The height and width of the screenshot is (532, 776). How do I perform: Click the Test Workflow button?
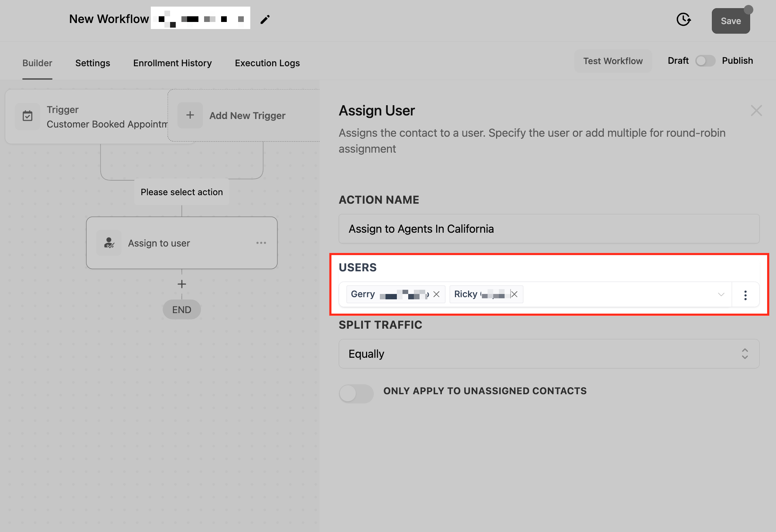613,61
